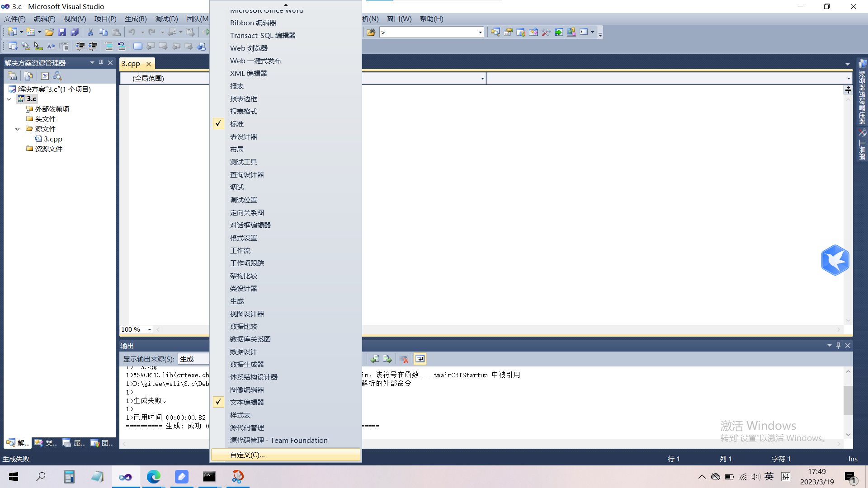
Task: Click the Cut toolbar icon
Action: coord(90,32)
